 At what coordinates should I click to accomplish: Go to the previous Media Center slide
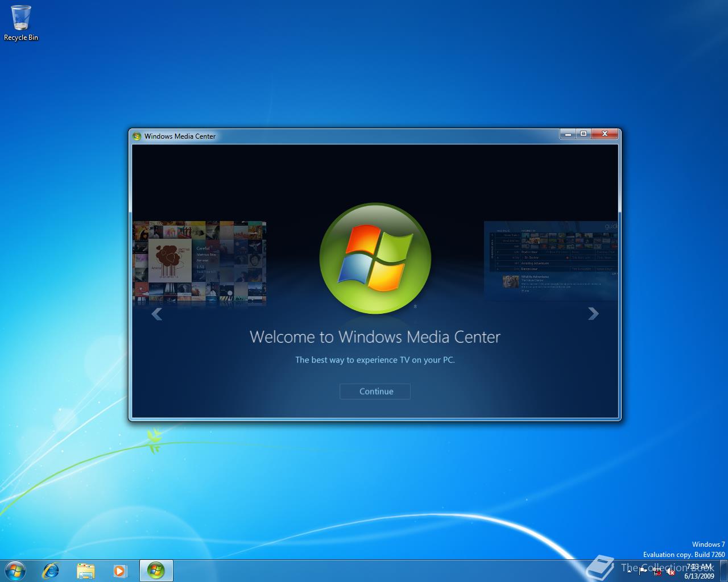click(x=157, y=314)
